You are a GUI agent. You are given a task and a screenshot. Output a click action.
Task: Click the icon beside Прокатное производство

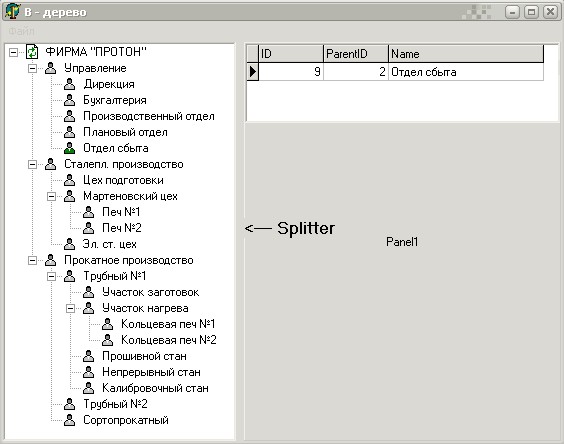pyautogui.click(x=51, y=260)
